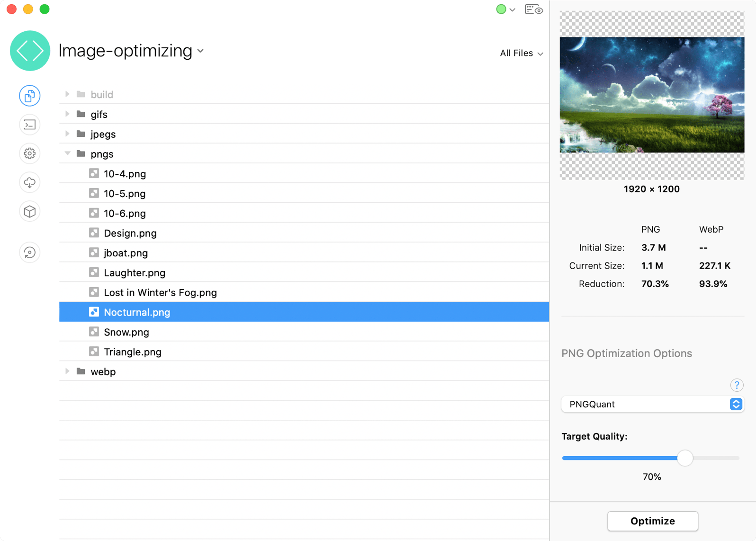756x541 pixels.
Task: Toggle the preview inspector pane icon
Action: (x=534, y=9)
